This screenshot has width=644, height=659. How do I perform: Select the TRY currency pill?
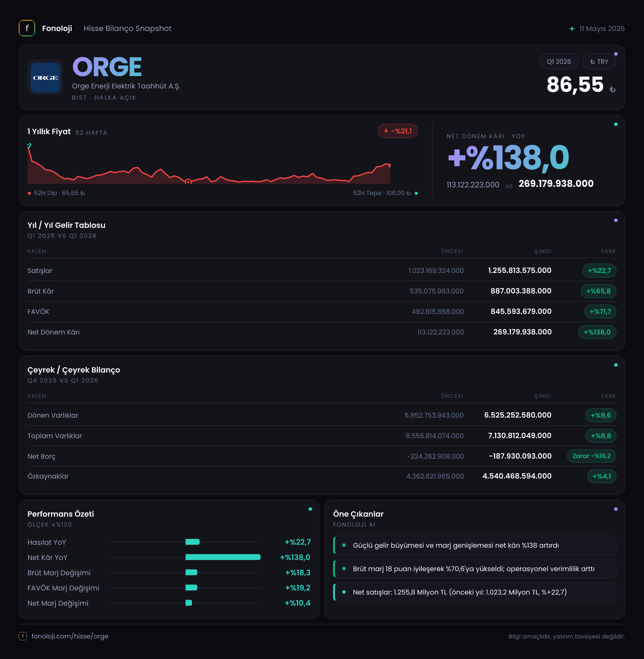click(x=599, y=62)
